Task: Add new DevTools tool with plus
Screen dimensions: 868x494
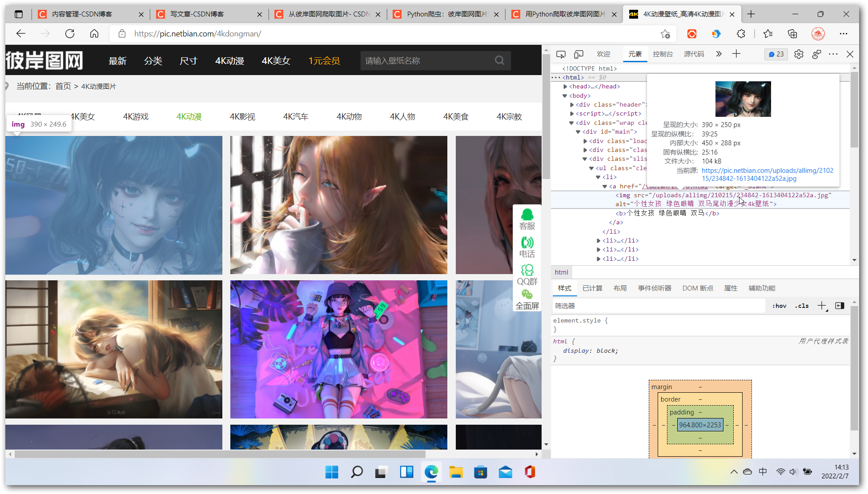Action: (x=736, y=54)
